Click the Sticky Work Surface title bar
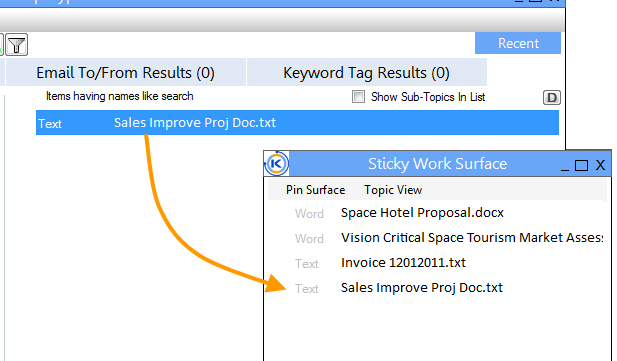Screen dimensions: 617x361 pyautogui.click(x=437, y=164)
